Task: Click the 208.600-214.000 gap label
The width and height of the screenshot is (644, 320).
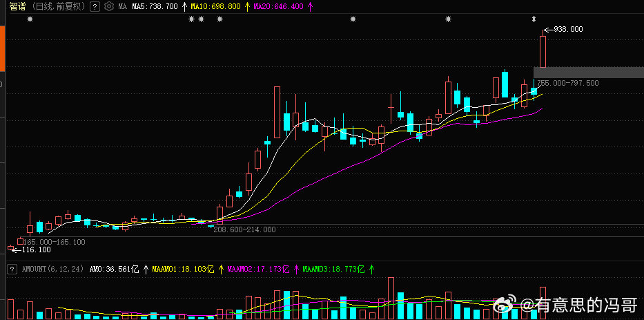Action: [244, 229]
